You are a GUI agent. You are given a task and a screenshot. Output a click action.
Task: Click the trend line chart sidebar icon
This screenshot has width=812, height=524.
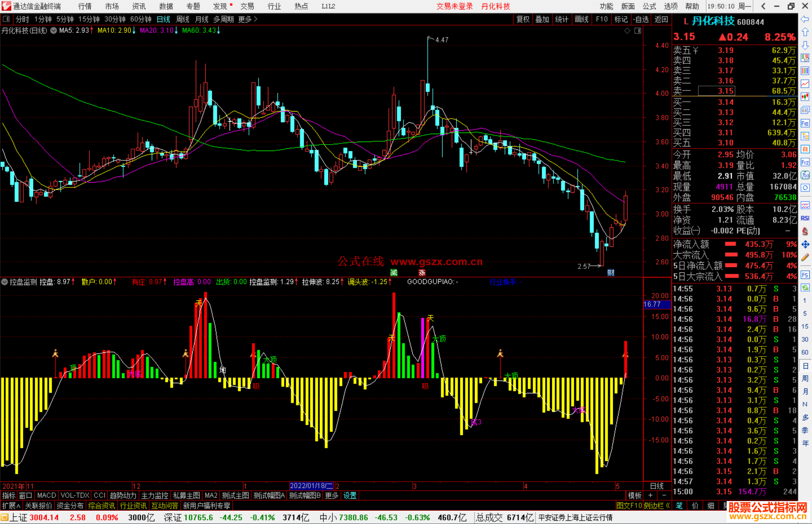(805, 84)
